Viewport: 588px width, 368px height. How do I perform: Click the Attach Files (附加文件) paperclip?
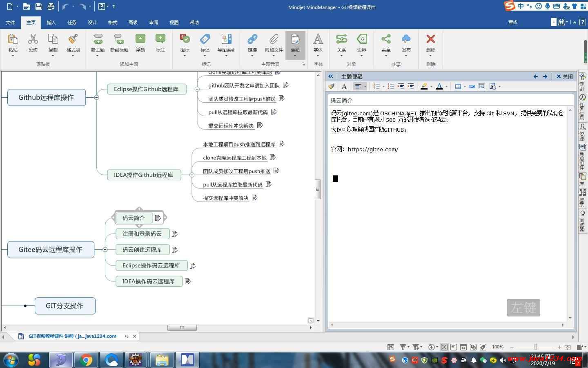[274, 39]
